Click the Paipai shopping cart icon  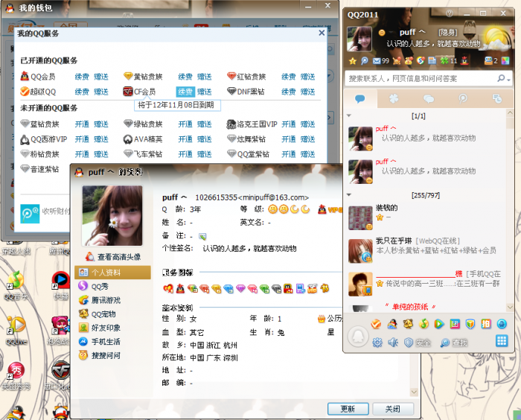point(397,61)
